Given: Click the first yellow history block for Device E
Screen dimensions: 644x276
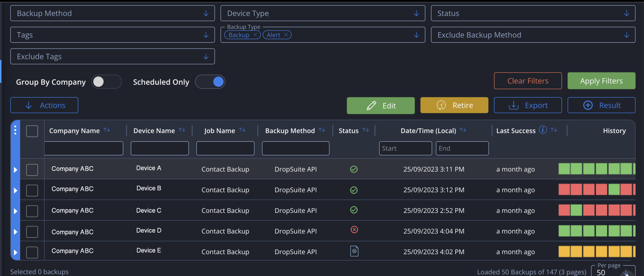Looking at the screenshot, I should 564,251.
